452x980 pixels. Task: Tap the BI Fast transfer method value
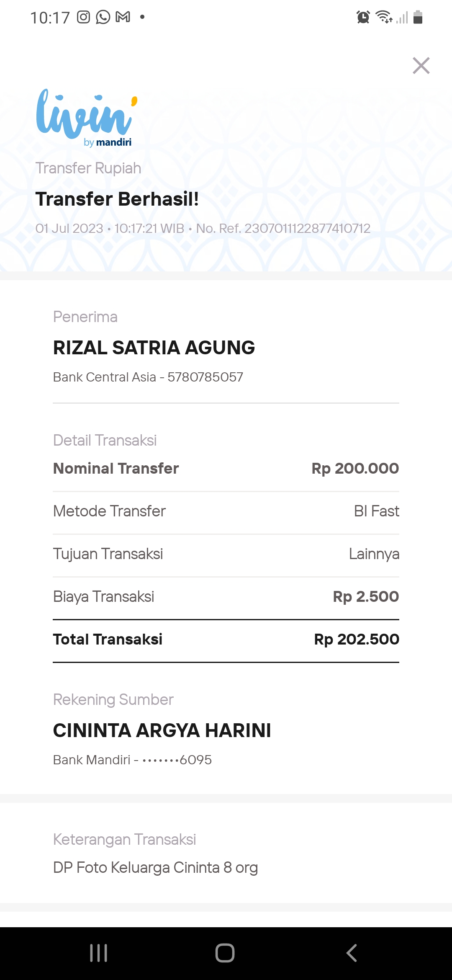click(376, 511)
